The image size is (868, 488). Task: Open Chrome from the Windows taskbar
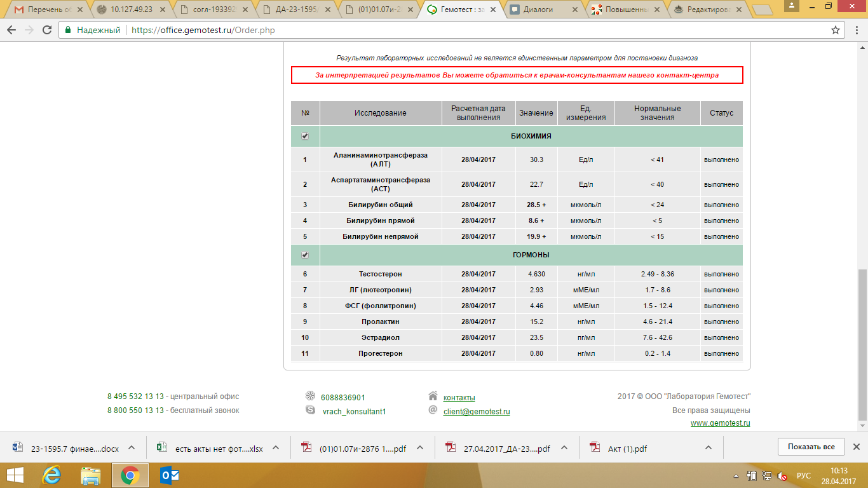(x=130, y=475)
